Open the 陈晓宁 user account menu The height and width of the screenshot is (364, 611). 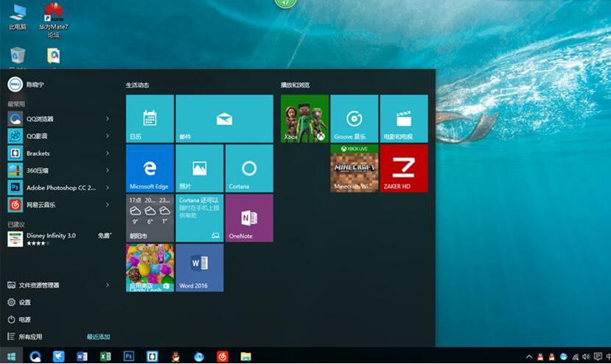click(26, 85)
